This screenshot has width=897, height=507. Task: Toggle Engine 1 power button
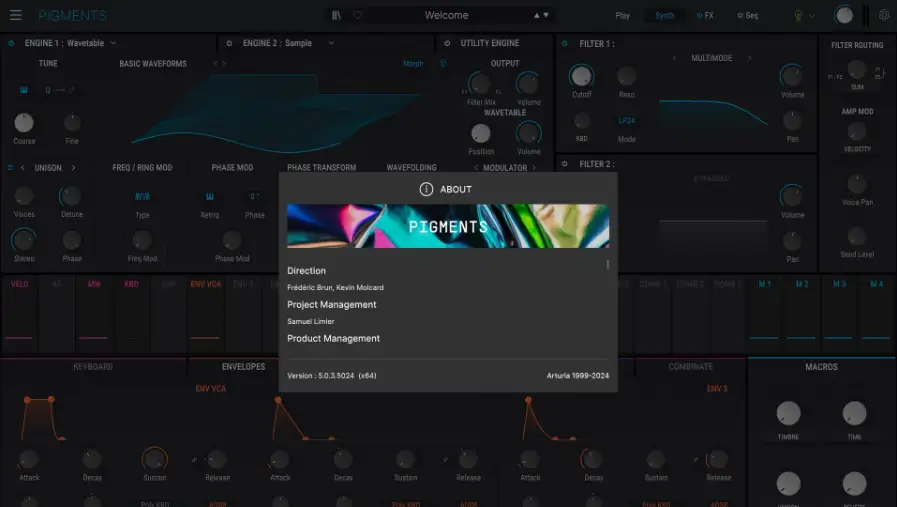(11, 43)
